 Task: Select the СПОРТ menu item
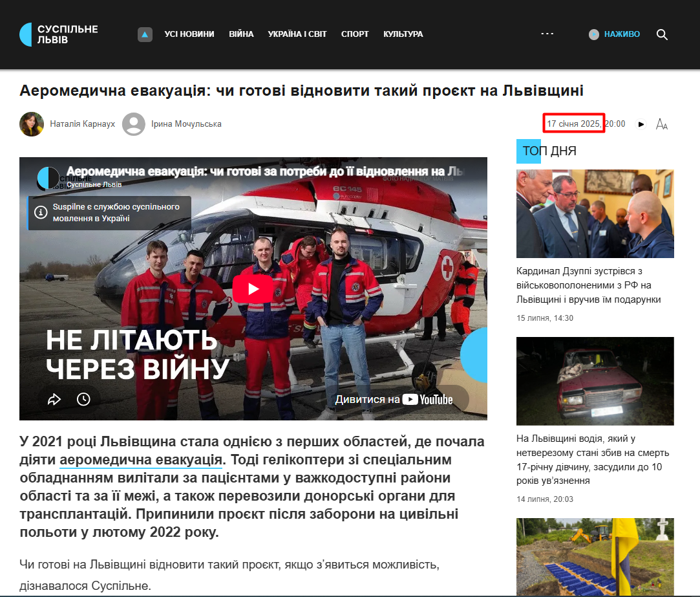coord(355,34)
